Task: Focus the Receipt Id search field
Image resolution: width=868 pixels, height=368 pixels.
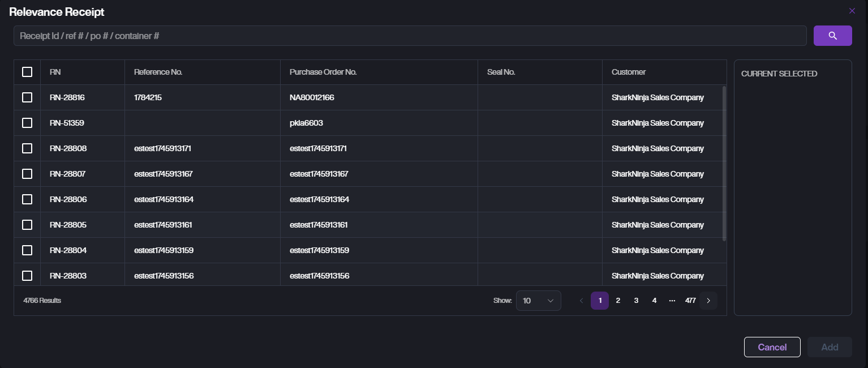Action: click(410, 36)
